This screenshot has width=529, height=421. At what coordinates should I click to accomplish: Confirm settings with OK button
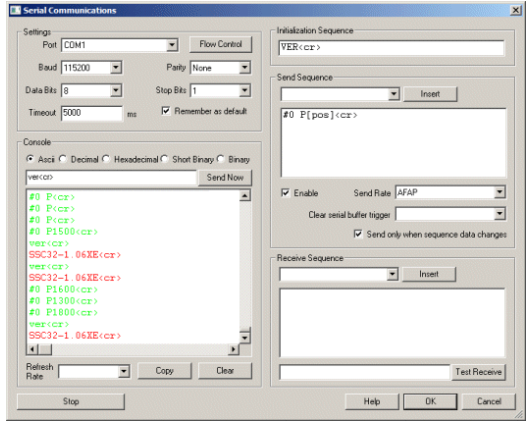pos(430,401)
